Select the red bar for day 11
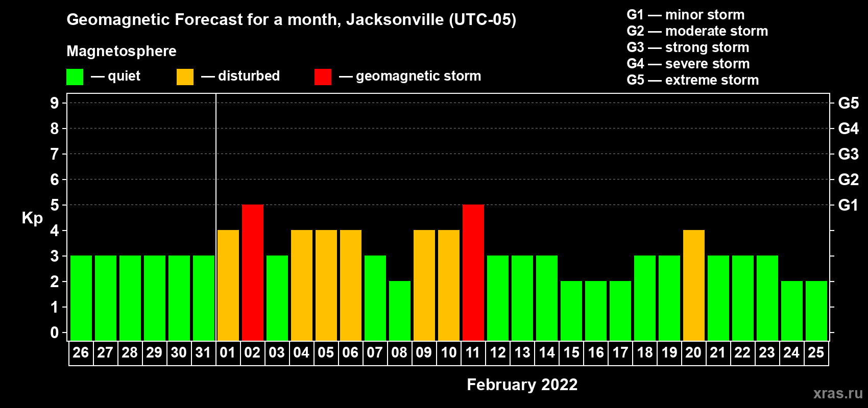 point(473,272)
